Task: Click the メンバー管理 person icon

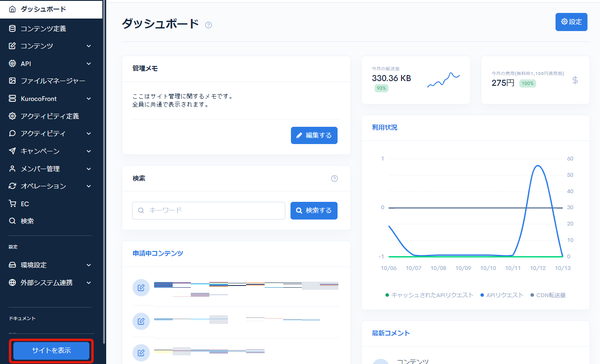Action: pos(12,168)
